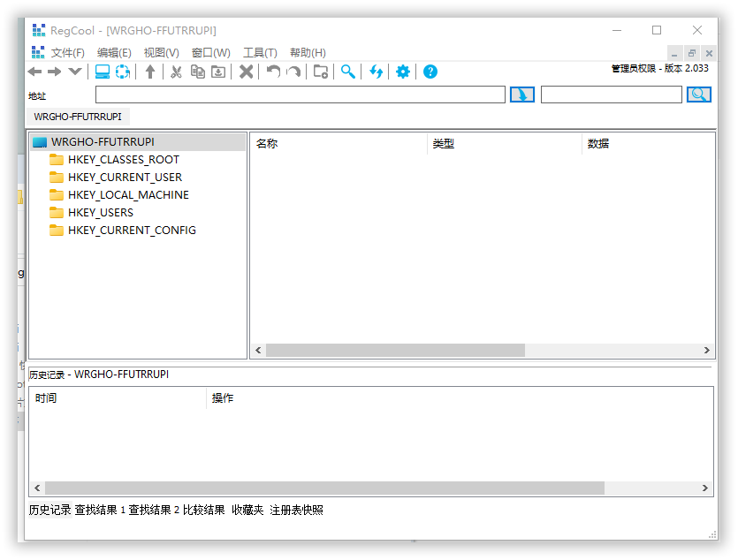
Task: Click the Go-to-address arrow button
Action: [x=522, y=95]
